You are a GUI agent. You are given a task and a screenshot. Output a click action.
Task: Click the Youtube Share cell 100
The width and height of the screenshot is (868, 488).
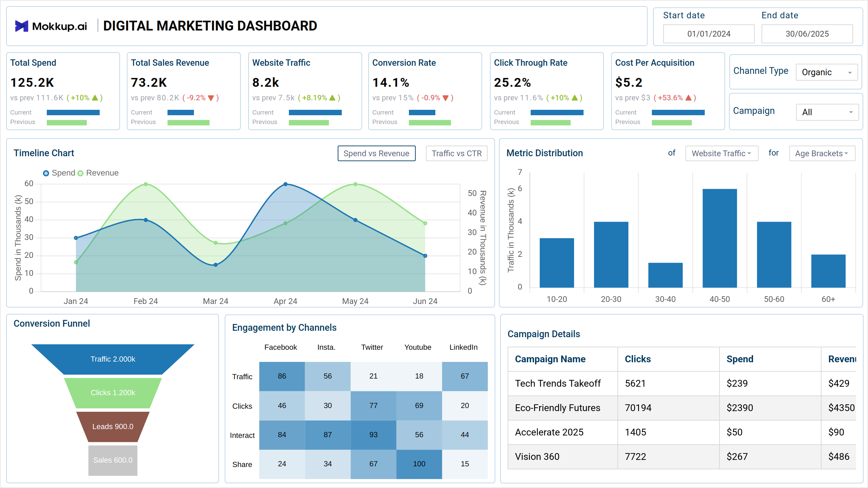pyautogui.click(x=419, y=464)
